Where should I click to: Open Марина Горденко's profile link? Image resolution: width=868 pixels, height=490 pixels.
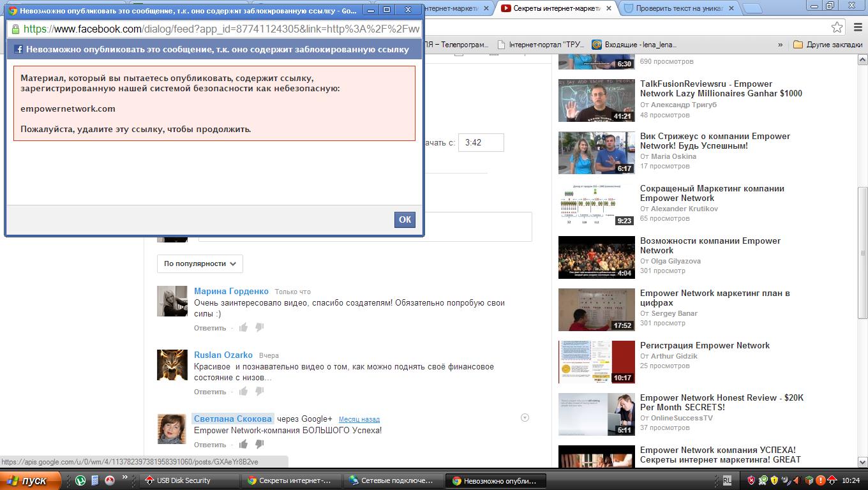point(231,291)
